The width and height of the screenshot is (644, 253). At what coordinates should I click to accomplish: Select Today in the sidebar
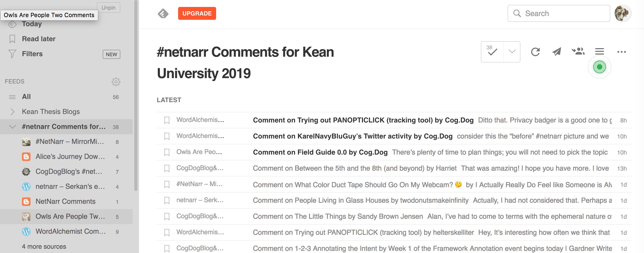(32, 24)
